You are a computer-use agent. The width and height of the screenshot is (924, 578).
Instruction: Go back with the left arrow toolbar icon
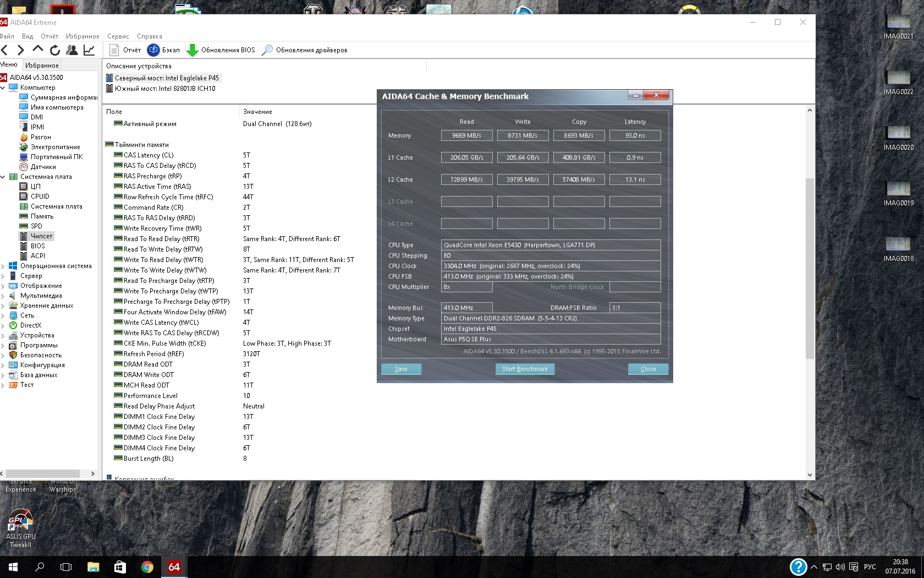click(x=4, y=50)
